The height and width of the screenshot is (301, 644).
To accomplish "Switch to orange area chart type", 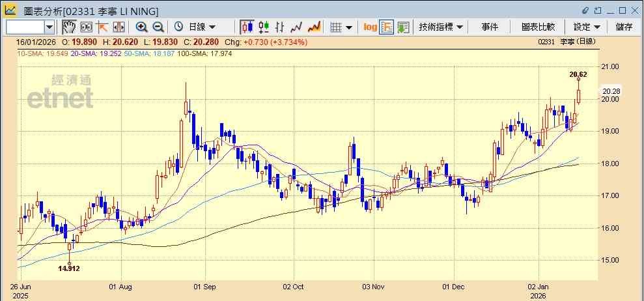I will point(315,27).
